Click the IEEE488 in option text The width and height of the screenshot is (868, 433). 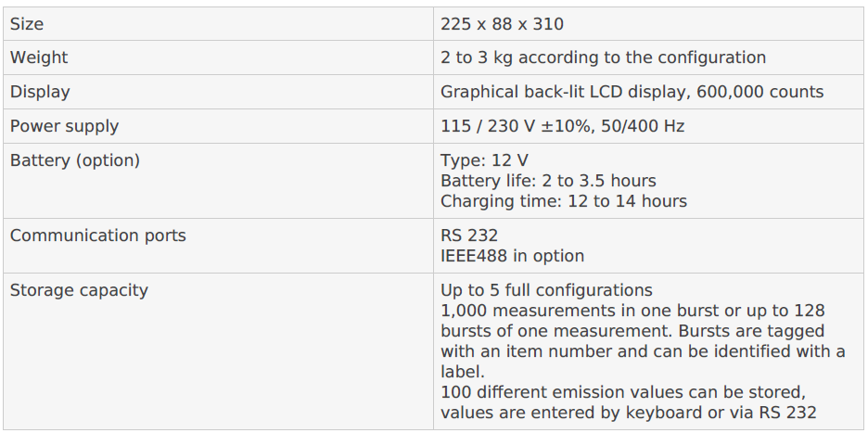[x=512, y=256]
